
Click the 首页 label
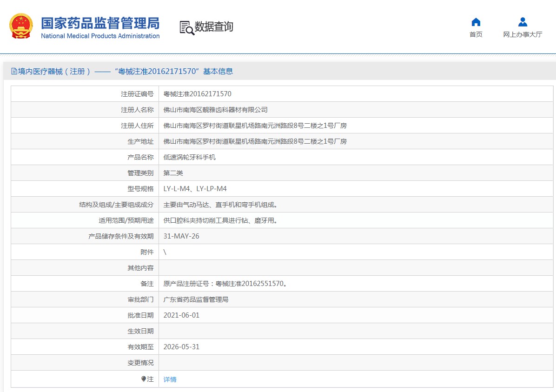pyautogui.click(x=476, y=34)
